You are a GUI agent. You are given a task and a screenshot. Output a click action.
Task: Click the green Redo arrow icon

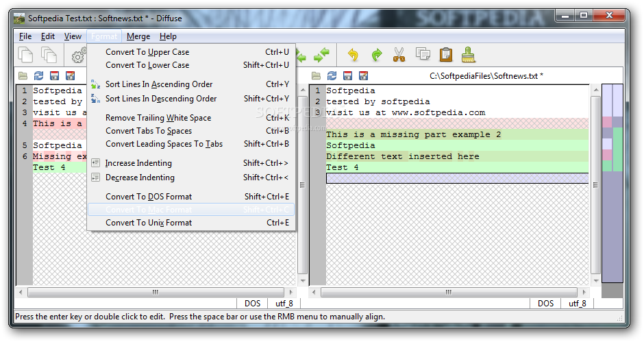(x=376, y=55)
